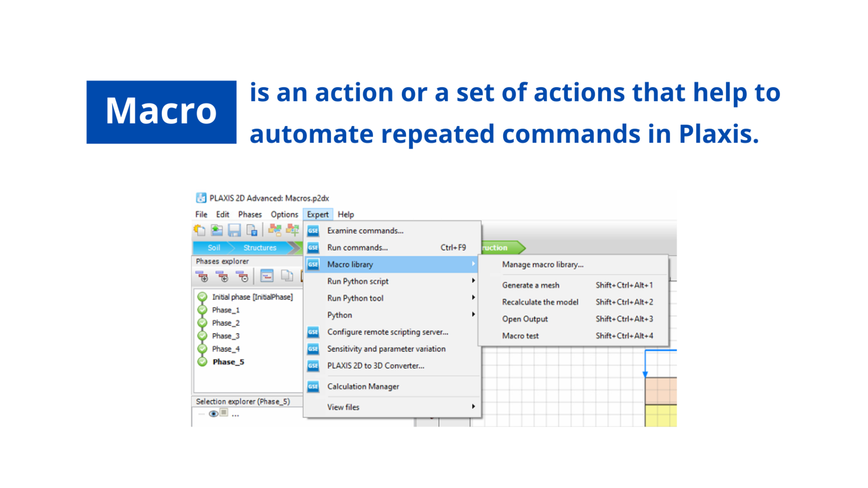Click the PLAXIS app icon in title bar
868x488 pixels.
pos(201,198)
